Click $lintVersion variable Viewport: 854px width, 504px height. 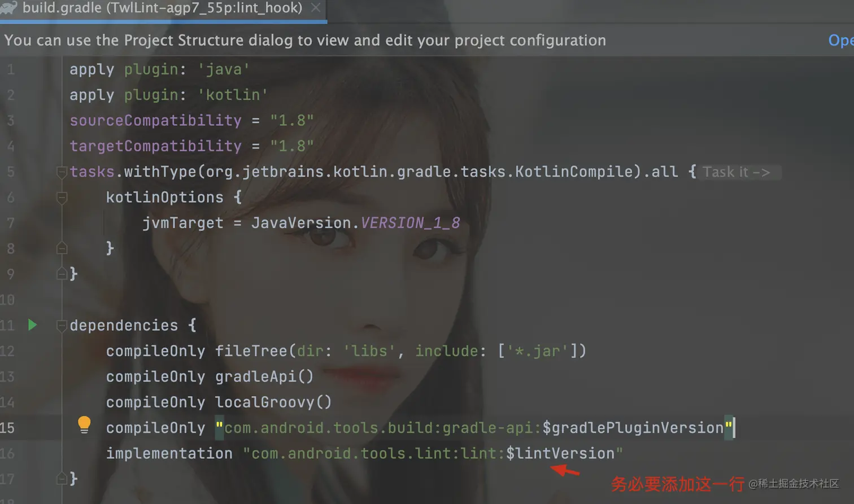point(560,453)
